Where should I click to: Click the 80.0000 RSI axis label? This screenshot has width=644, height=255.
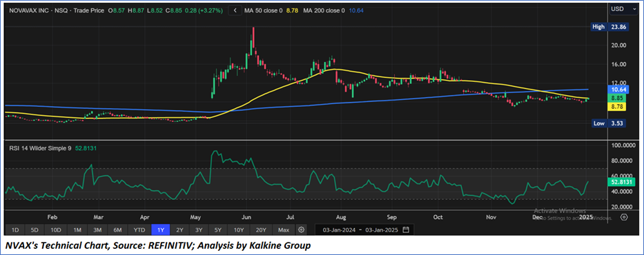point(621,161)
